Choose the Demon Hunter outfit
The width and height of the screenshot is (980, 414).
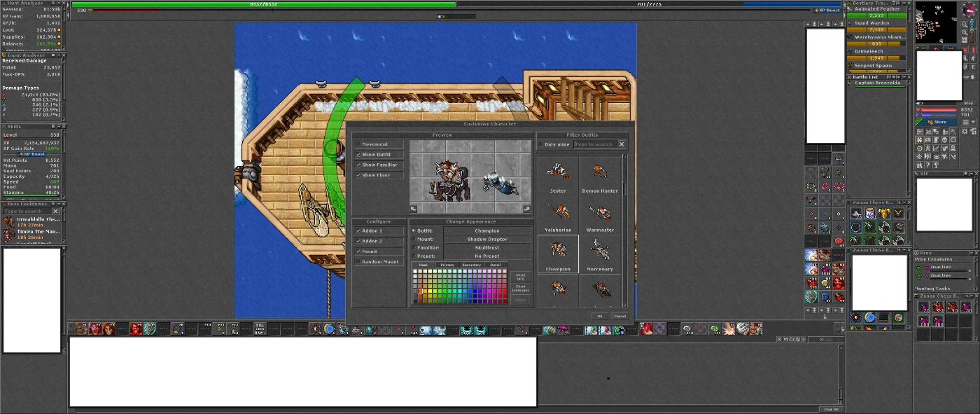pos(600,176)
